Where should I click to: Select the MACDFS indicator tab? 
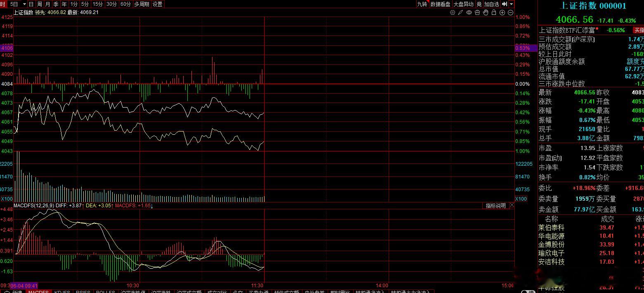pyautogui.click(x=38, y=291)
